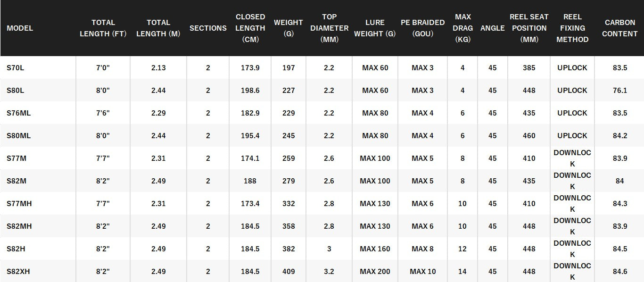Click the S82XH model name

19,272
